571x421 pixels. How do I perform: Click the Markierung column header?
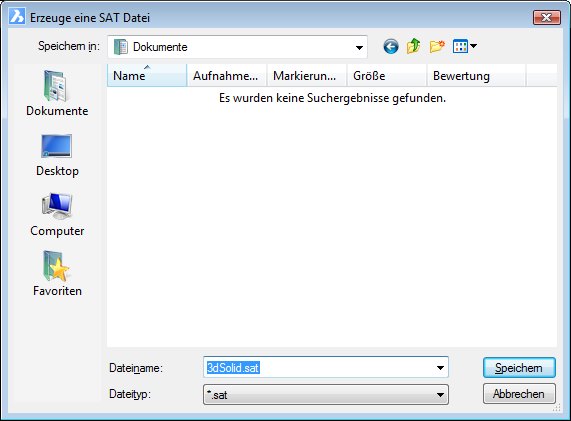[x=307, y=75]
